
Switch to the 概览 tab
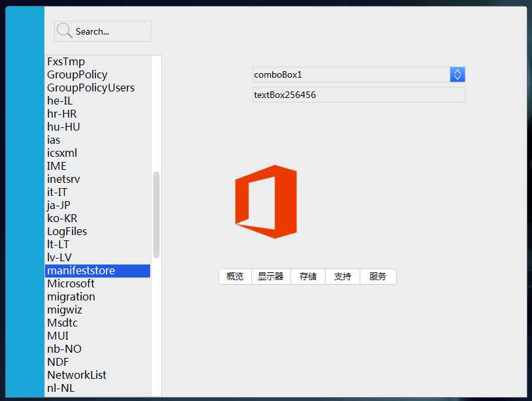point(235,276)
